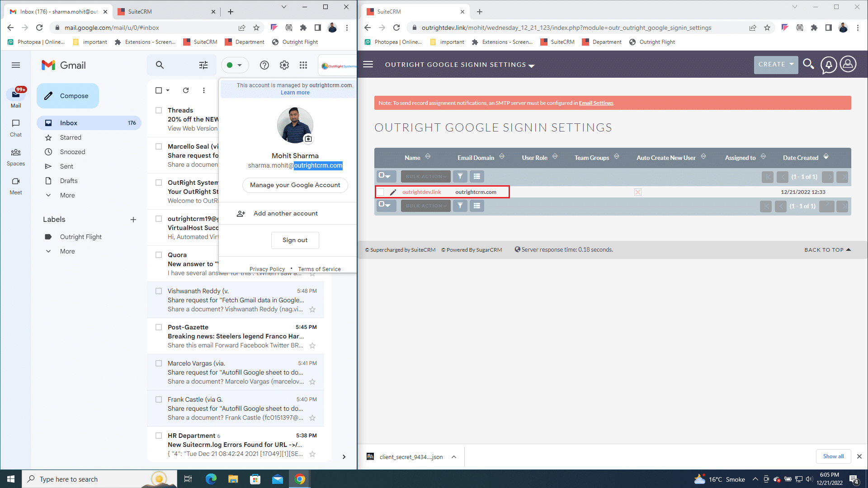
Task: Star the Post-Gazette email
Action: click(x=312, y=346)
